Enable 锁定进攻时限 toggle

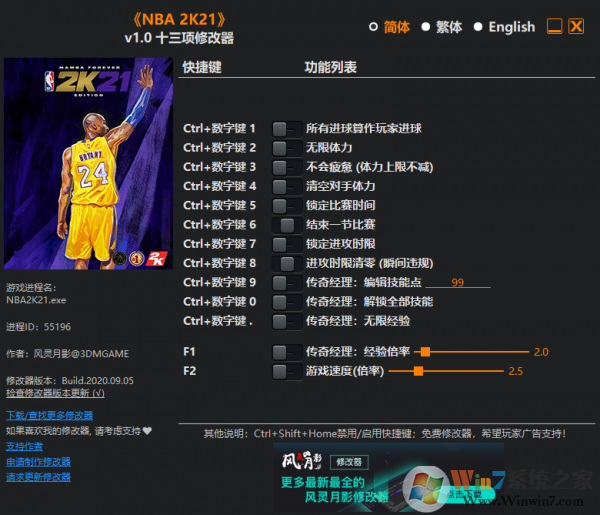(287, 244)
